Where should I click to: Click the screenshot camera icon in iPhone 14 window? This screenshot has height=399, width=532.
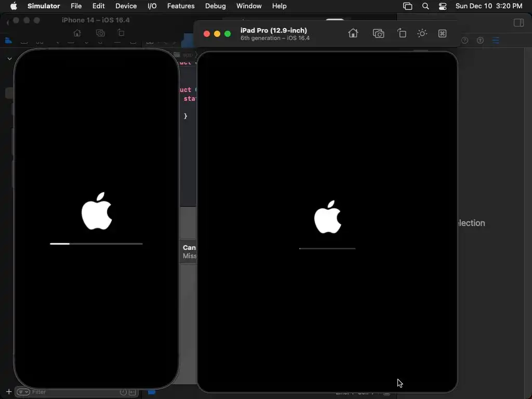100,33
